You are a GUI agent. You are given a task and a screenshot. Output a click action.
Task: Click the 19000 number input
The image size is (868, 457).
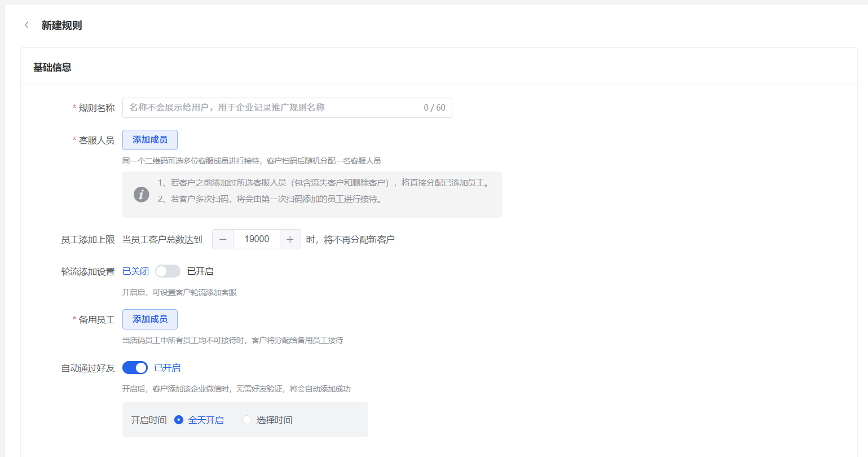pos(257,239)
